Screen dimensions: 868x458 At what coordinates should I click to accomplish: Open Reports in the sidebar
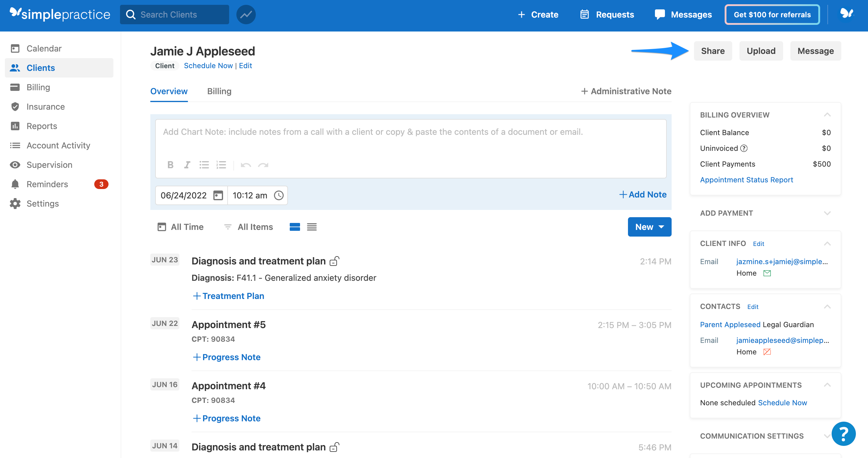click(x=59, y=126)
